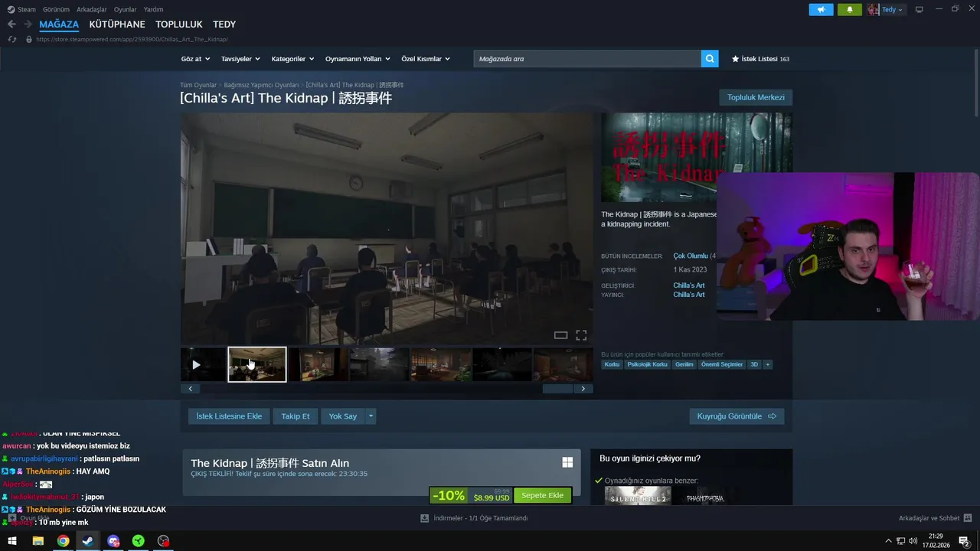Open the green bell notifications button
Image resolution: width=980 pixels, height=551 pixels.
click(x=849, y=9)
